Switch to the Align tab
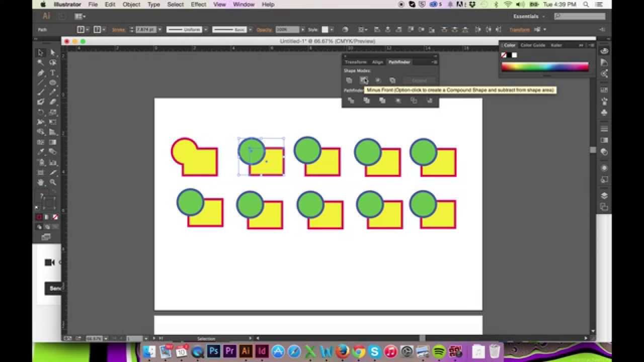The width and height of the screenshot is (644, 362). pyautogui.click(x=377, y=62)
